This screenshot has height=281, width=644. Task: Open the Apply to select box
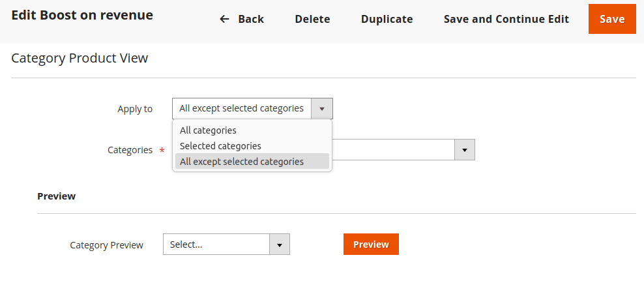click(x=242, y=109)
